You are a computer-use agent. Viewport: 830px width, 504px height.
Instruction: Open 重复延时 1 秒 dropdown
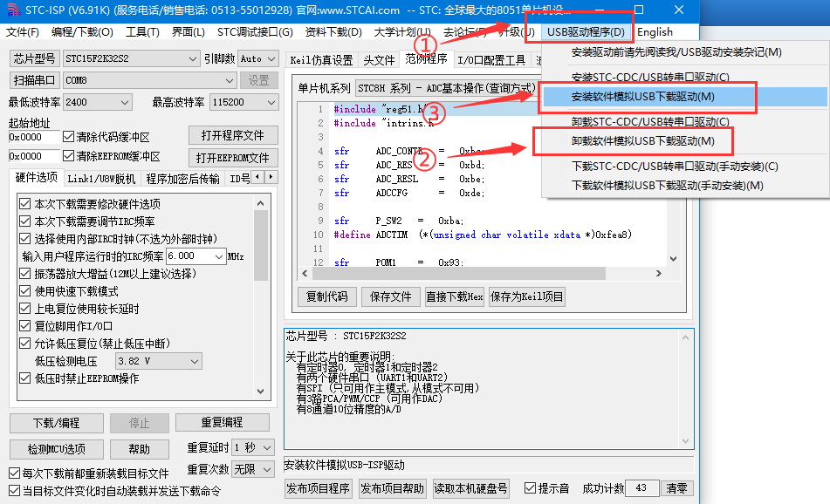pos(253,448)
